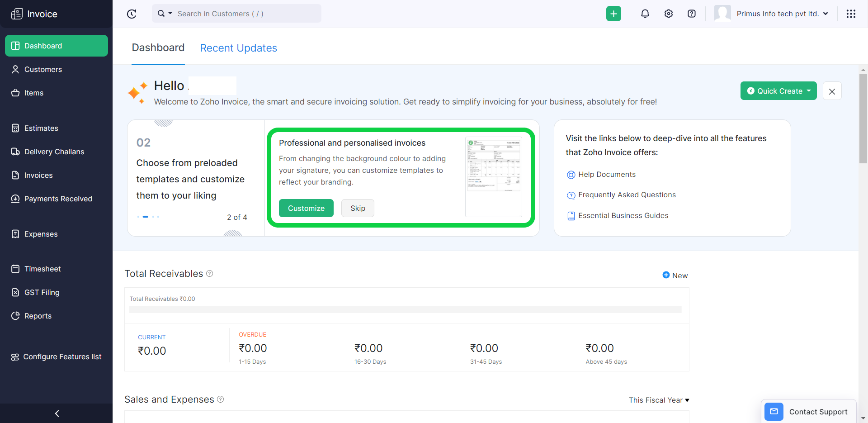Open Timesheet in the sidebar

pyautogui.click(x=57, y=269)
